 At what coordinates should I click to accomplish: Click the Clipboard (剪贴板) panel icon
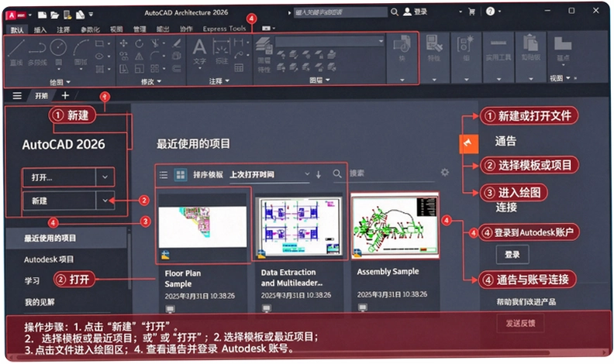[x=530, y=49]
